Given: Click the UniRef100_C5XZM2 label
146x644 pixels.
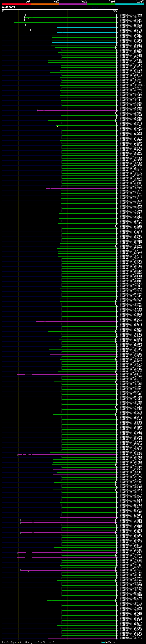Looking at the screenshot, I should [131, 120].
